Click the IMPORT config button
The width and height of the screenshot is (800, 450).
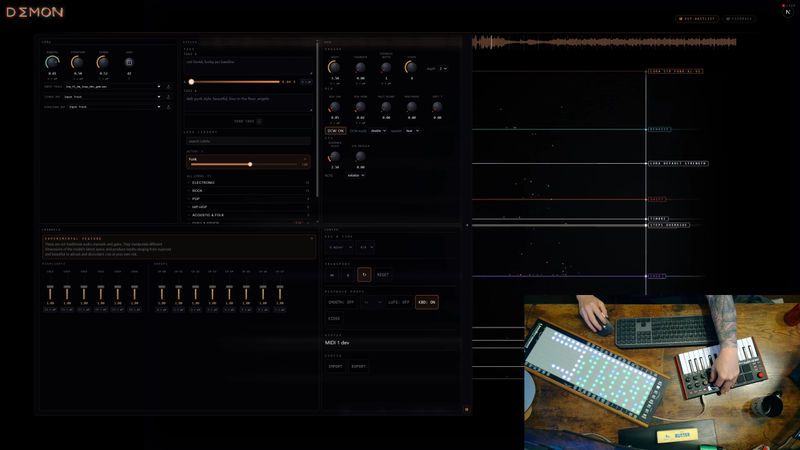click(335, 366)
